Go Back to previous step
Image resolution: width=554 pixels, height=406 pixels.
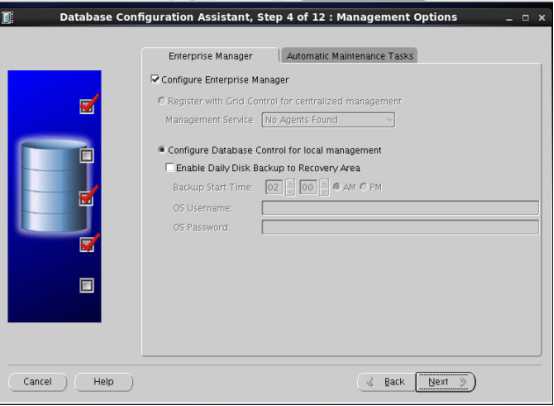pos(386,382)
